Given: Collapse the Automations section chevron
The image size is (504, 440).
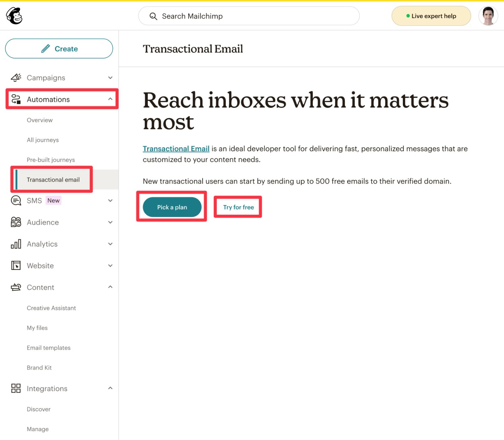Looking at the screenshot, I should 110,99.
